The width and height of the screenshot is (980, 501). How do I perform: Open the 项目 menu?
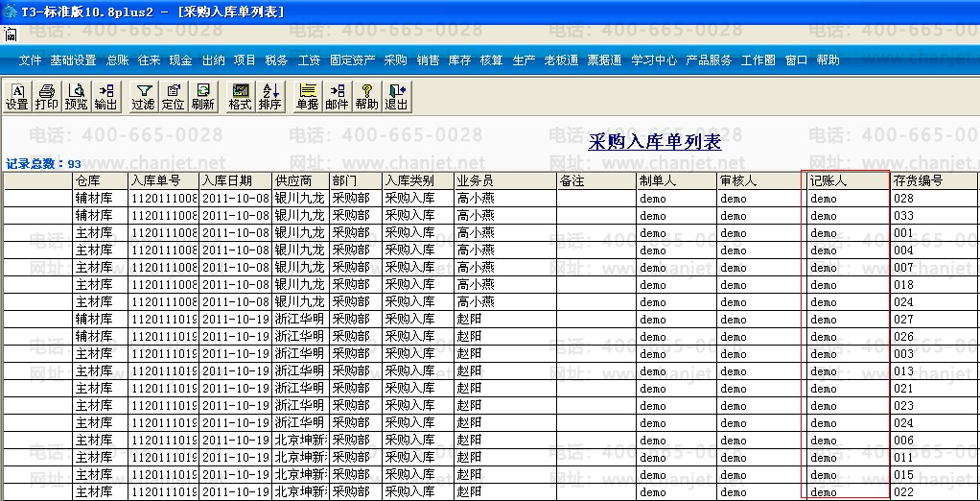[245, 60]
